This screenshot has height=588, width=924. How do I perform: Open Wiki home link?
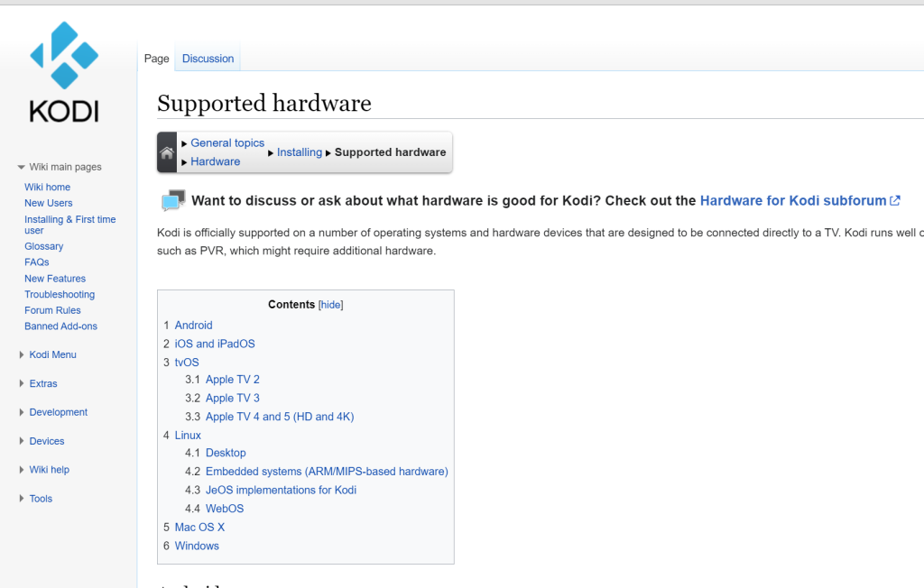pos(47,187)
